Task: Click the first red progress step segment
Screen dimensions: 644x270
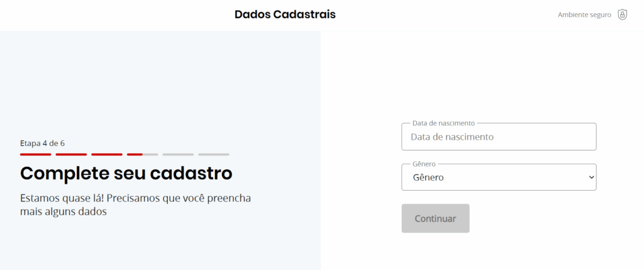Action: tap(35, 154)
